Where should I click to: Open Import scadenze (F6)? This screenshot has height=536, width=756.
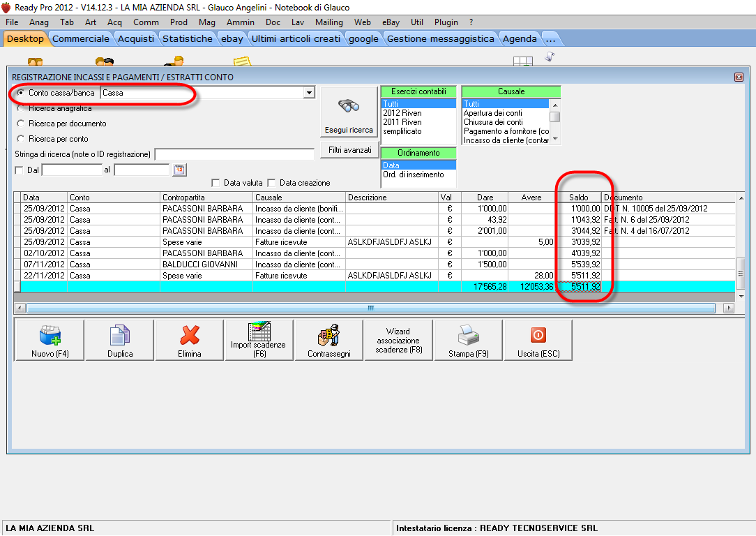pos(259,340)
